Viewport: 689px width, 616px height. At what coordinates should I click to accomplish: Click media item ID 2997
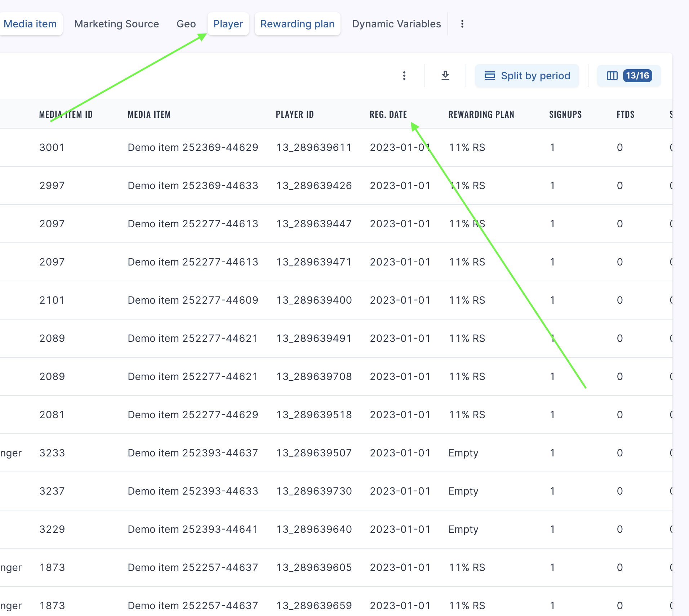point(52,186)
